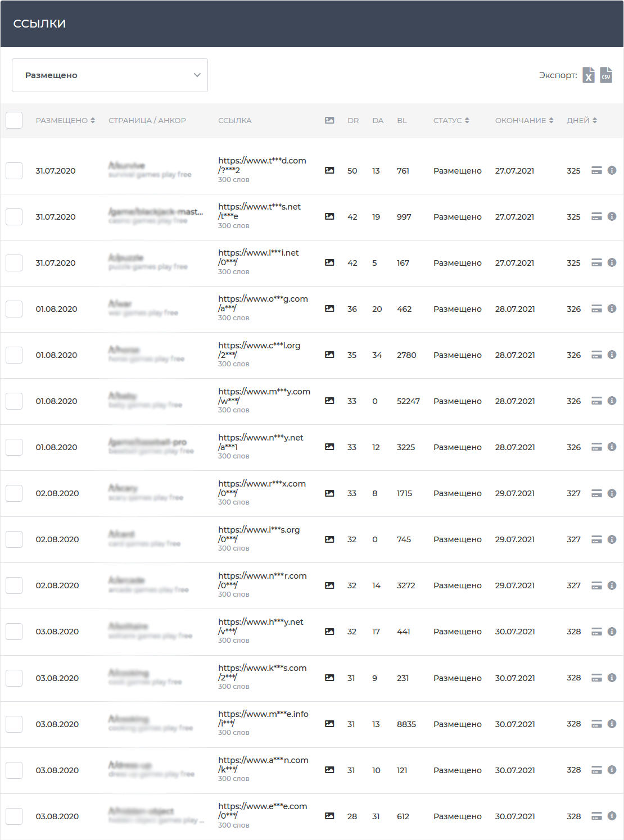Open info icon for c***l.org row

612,355
